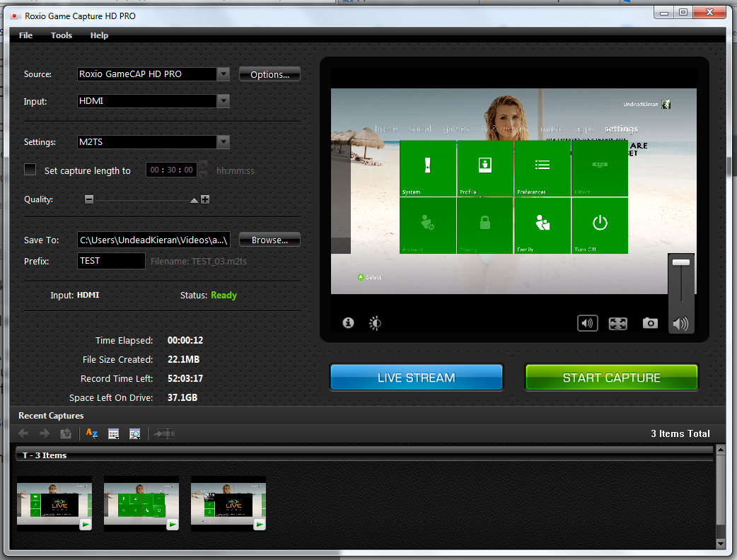Image resolution: width=737 pixels, height=560 pixels.
Task: Click the info icon below the preview
Action: click(348, 323)
